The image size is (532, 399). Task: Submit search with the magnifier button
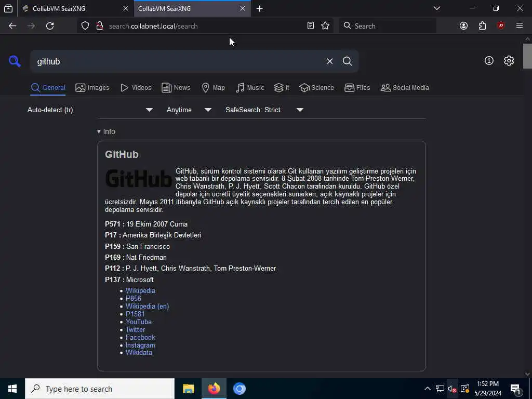click(347, 61)
